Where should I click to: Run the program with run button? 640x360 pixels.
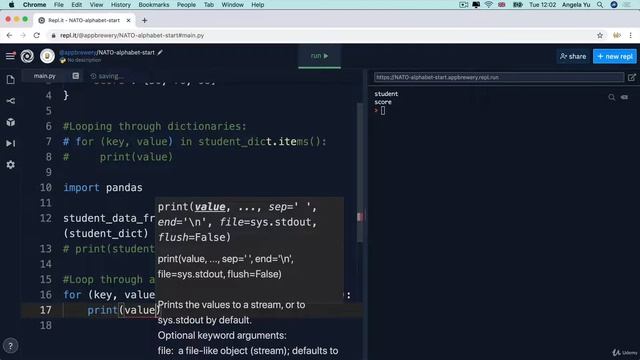(x=320, y=56)
